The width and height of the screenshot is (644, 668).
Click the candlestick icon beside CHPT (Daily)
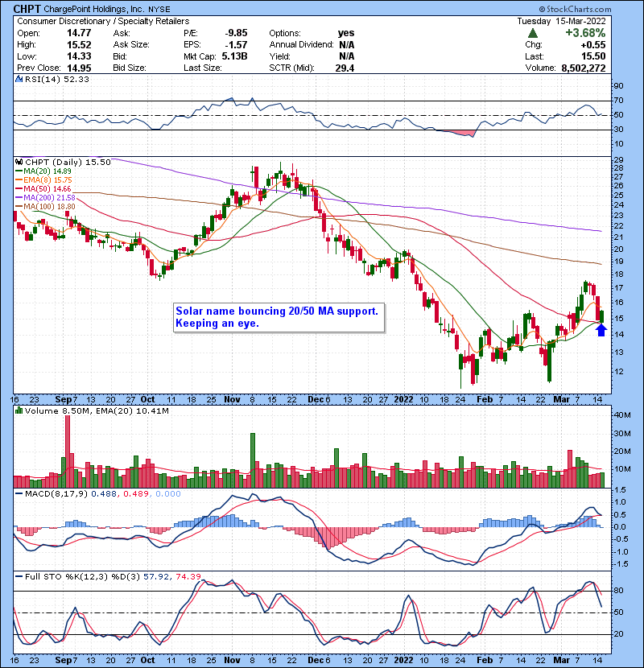(x=19, y=163)
